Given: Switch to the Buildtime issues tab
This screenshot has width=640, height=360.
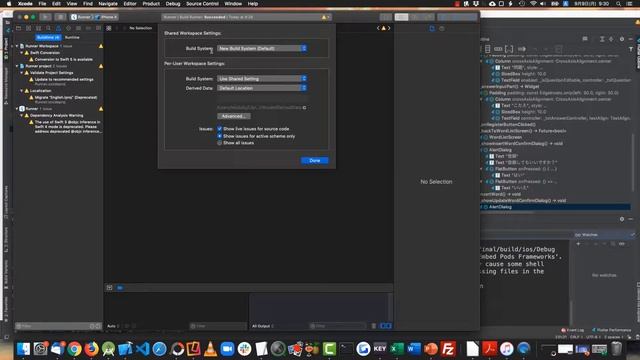Looking at the screenshot, I should pyautogui.click(x=48, y=37).
